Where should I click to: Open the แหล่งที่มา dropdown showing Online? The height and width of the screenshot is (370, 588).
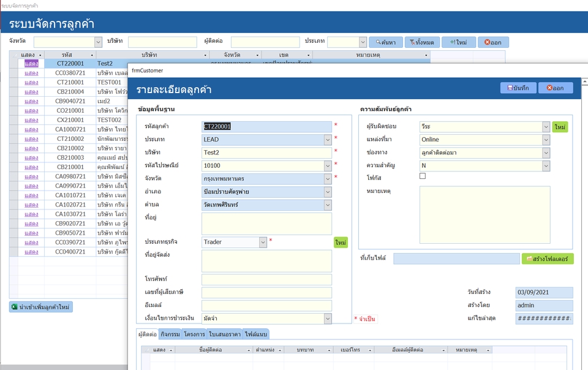(x=546, y=140)
